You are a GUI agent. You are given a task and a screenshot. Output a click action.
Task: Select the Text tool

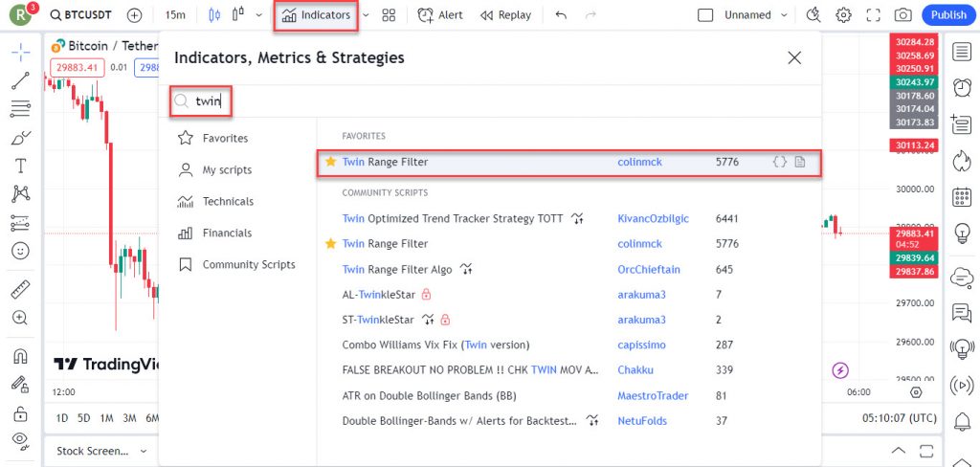click(x=21, y=166)
